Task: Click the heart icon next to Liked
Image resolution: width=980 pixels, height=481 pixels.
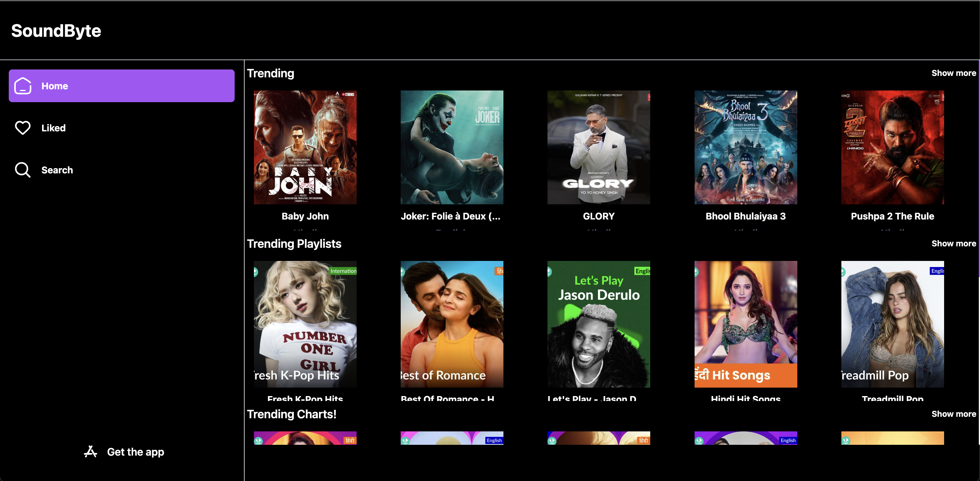Action: pos(23,128)
